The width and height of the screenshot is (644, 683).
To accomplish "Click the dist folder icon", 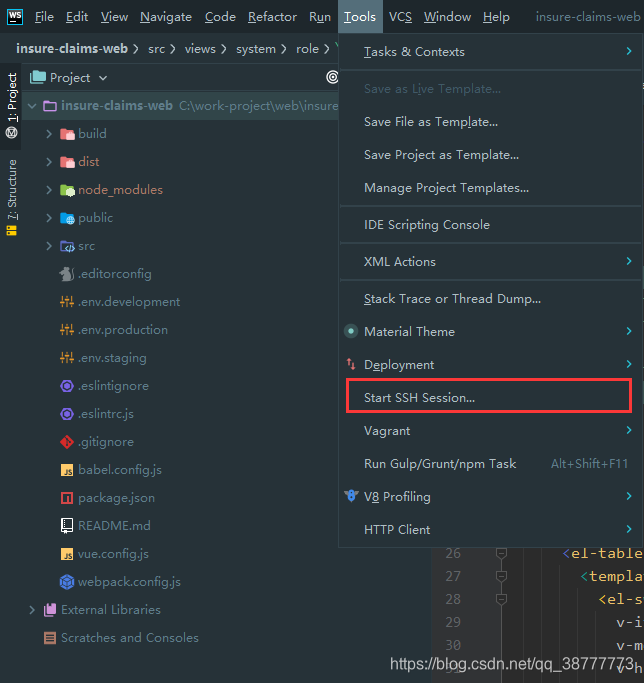I will click(x=67, y=162).
